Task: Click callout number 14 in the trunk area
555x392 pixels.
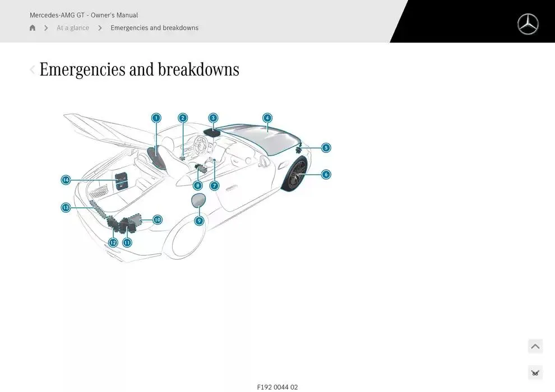Action: coord(66,180)
